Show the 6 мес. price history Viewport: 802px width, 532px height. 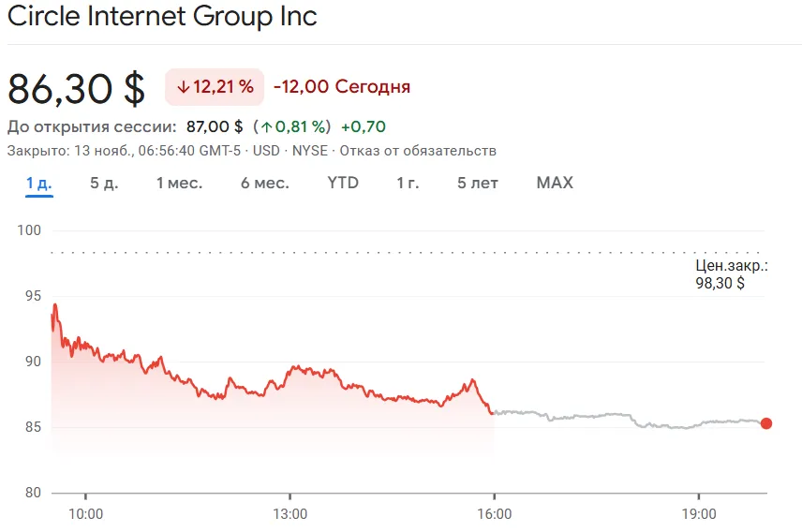coord(264,183)
